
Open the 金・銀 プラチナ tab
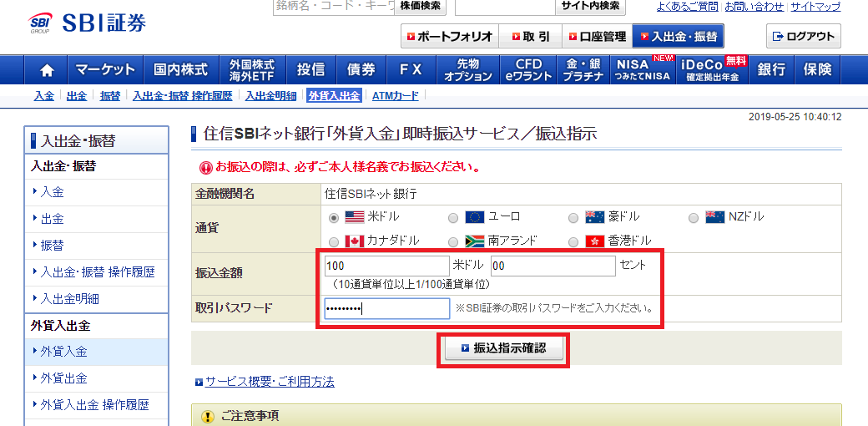click(583, 70)
